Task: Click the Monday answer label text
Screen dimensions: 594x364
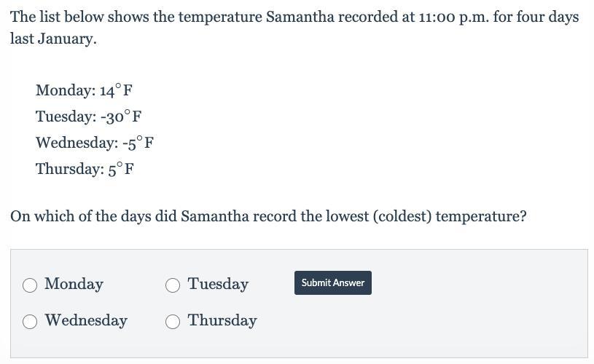Action: [74, 284]
